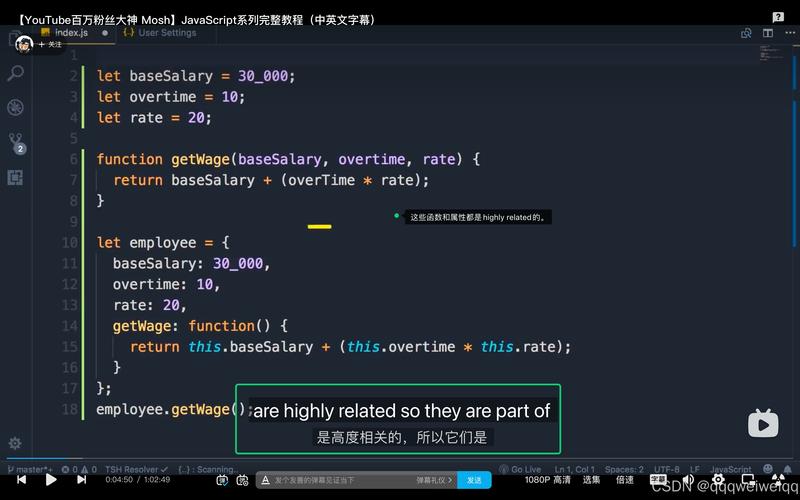The height and width of the screenshot is (500, 800).
Task: Click the 发送 send button
Action: (474, 480)
